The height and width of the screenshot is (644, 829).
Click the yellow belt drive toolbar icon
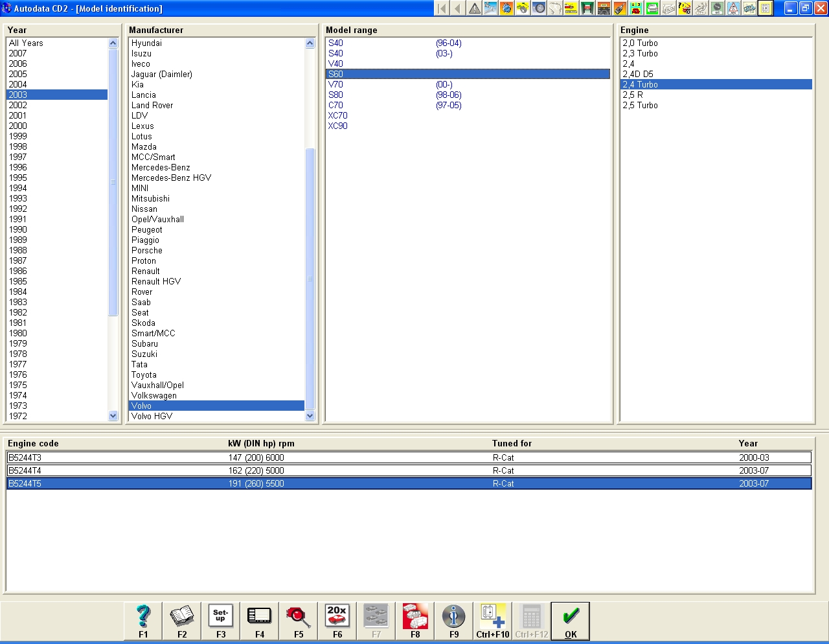(523, 8)
